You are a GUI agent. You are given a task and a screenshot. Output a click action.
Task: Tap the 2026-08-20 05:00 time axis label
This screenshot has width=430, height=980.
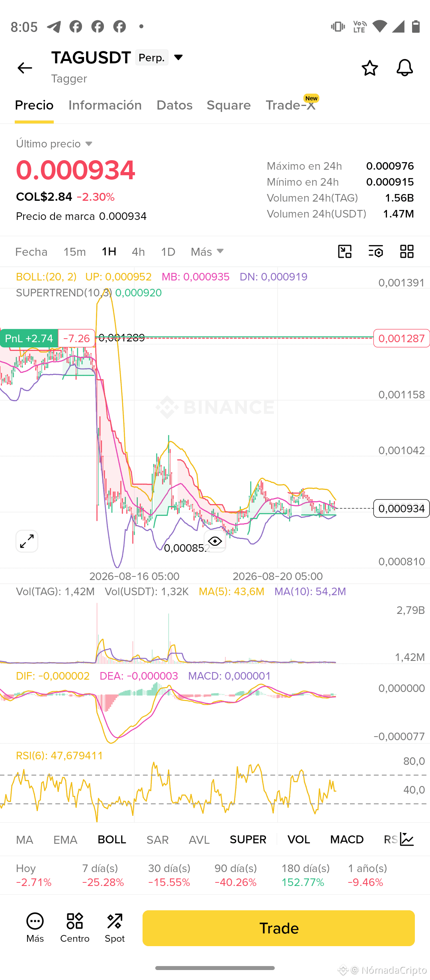(278, 576)
